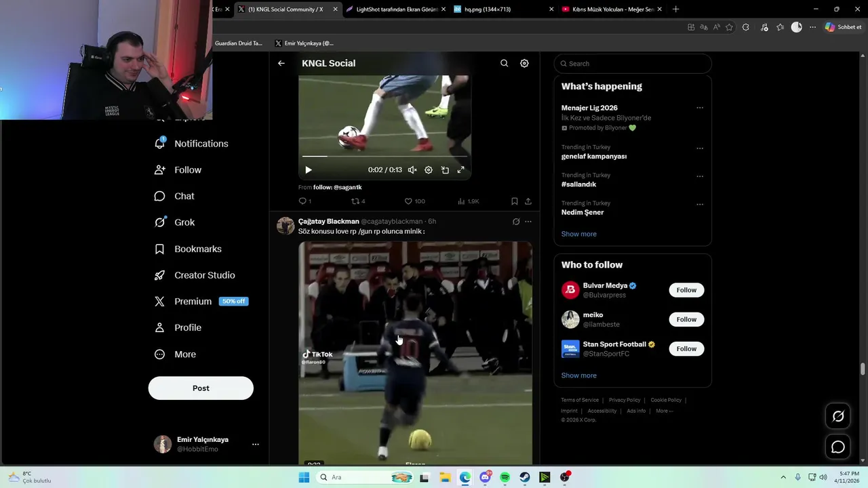Image resolution: width=868 pixels, height=488 pixels.
Task: Open Spotify from the taskbar
Action: (x=505, y=477)
